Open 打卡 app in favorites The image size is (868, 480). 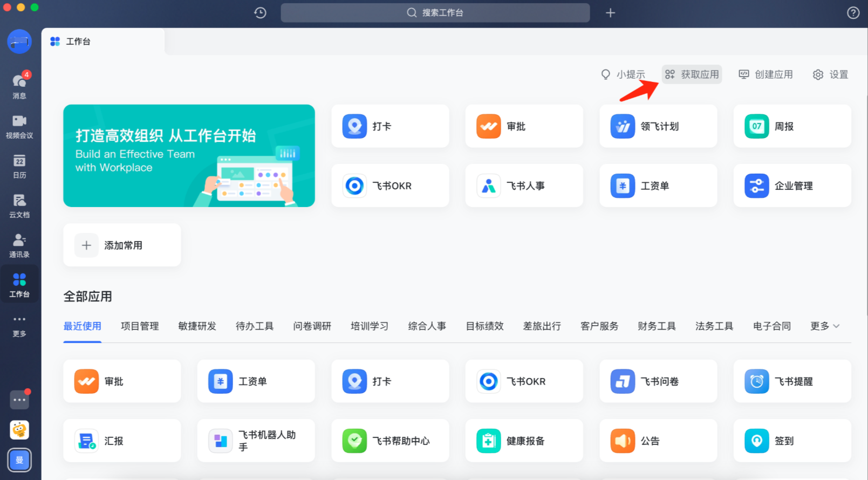(390, 126)
